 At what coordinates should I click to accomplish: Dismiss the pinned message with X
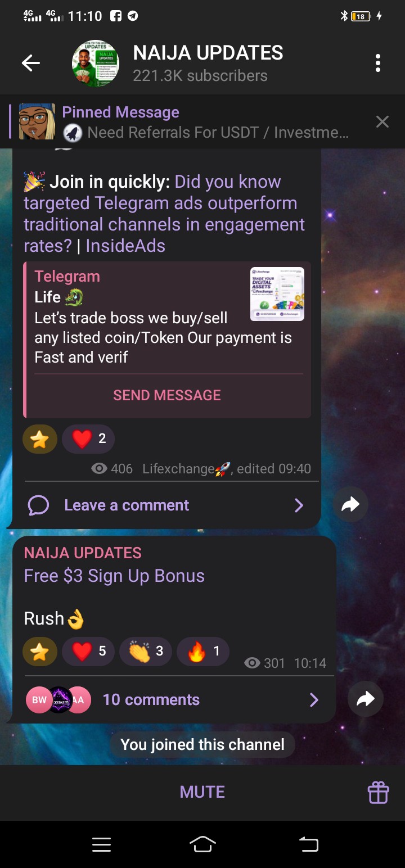[x=382, y=121]
